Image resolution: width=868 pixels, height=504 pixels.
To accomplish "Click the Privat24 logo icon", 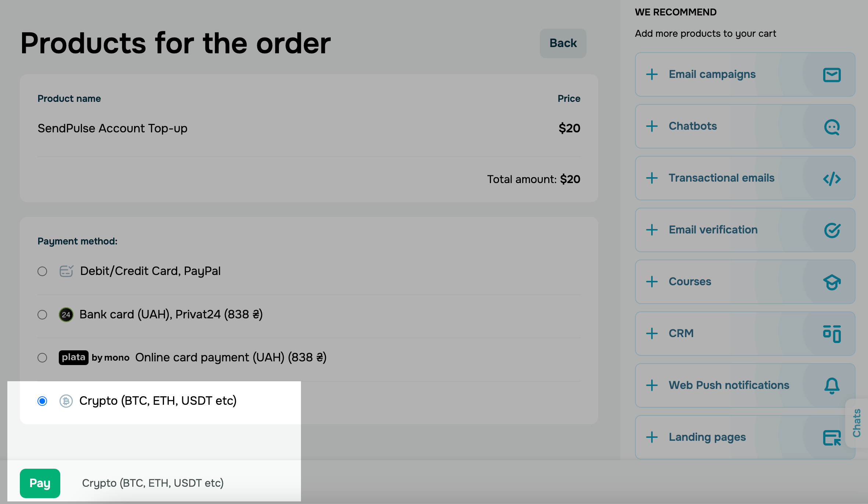I will coord(66,315).
